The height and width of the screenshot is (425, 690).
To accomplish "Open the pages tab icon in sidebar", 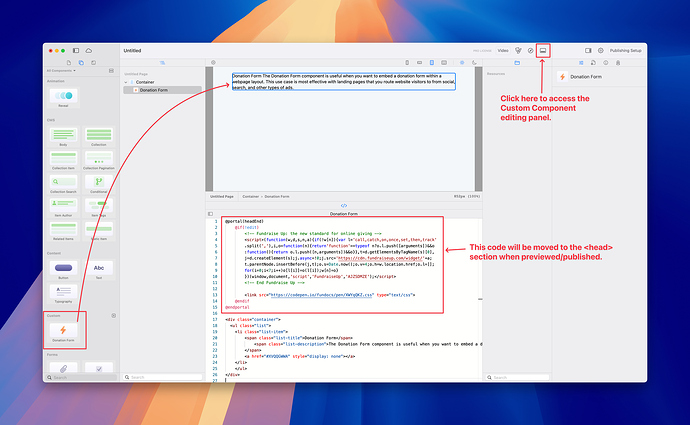I will point(69,62).
